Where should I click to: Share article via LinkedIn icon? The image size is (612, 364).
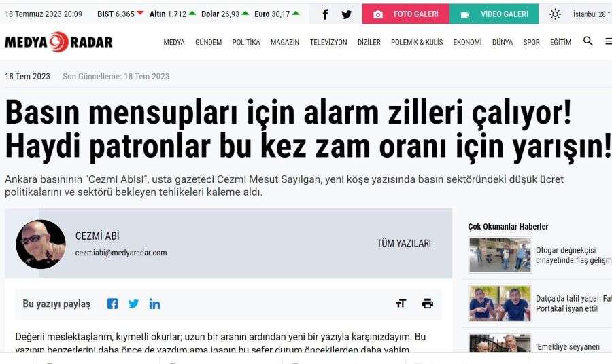pos(154,304)
